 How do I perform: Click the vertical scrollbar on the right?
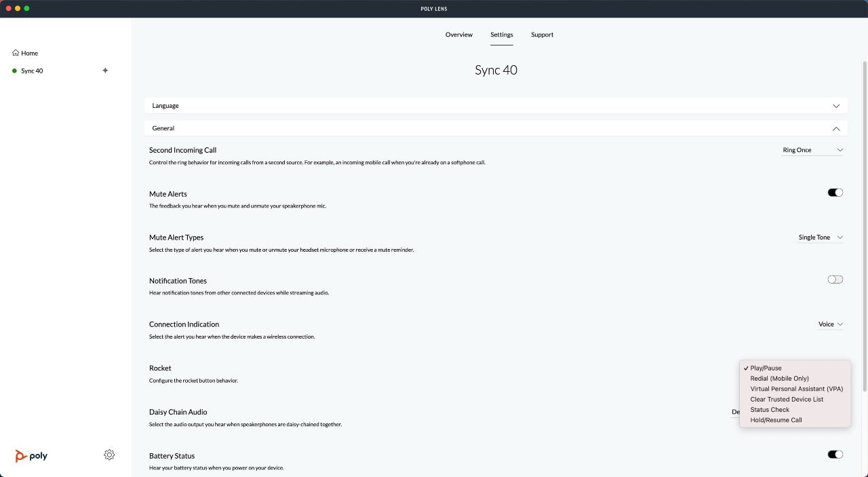pos(864,224)
